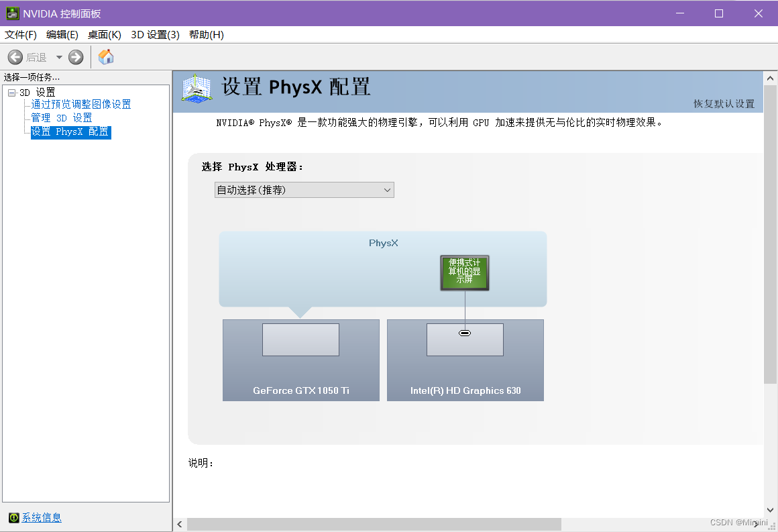
Task: Select 设置 PhysX 配置 tree item
Action: coord(70,131)
